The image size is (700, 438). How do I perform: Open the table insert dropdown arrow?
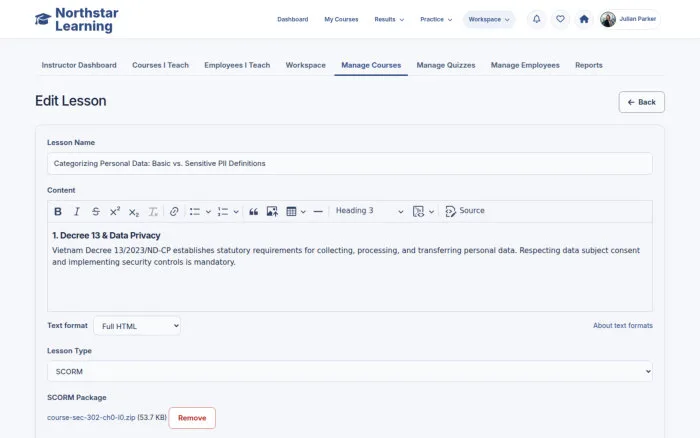[304, 212]
